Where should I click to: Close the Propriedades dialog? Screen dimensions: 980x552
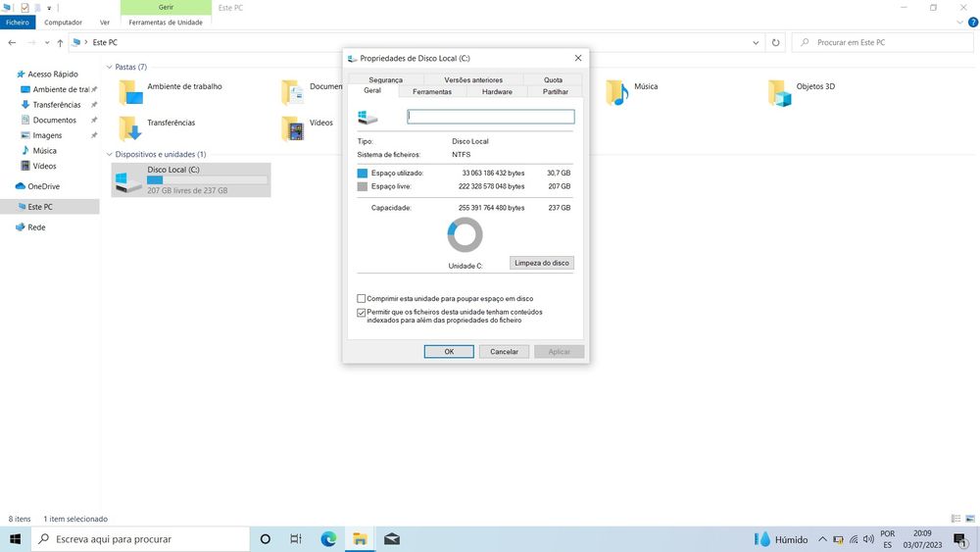click(x=578, y=58)
